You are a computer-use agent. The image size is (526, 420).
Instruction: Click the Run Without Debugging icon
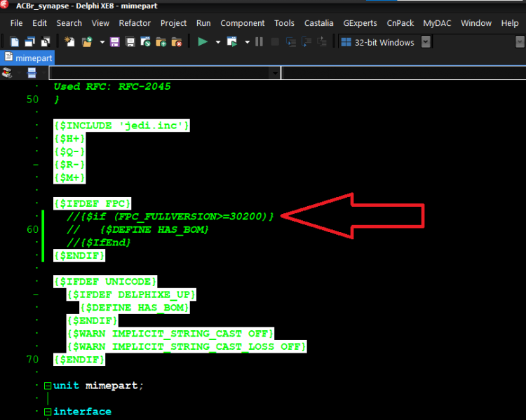coord(232,42)
